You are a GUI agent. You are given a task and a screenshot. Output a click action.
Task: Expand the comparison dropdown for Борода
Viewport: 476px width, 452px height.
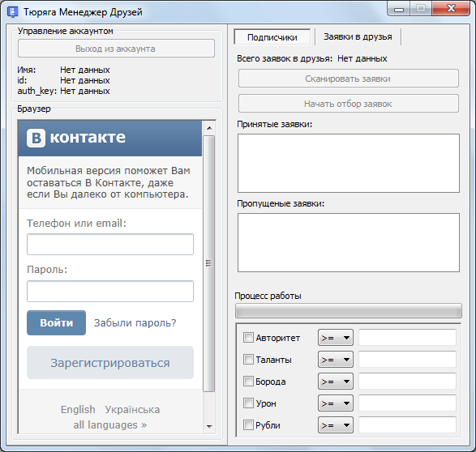[x=336, y=381]
